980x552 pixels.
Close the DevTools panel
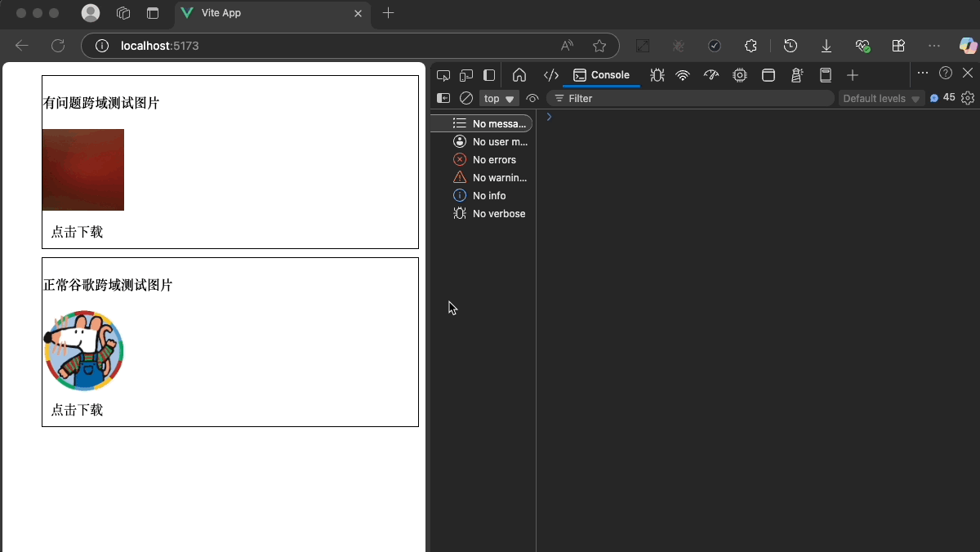[x=968, y=73]
